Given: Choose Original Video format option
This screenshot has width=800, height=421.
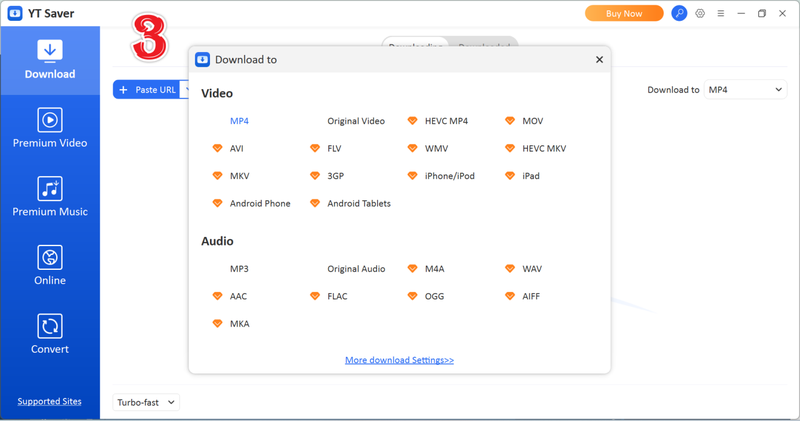Looking at the screenshot, I should 355,121.
